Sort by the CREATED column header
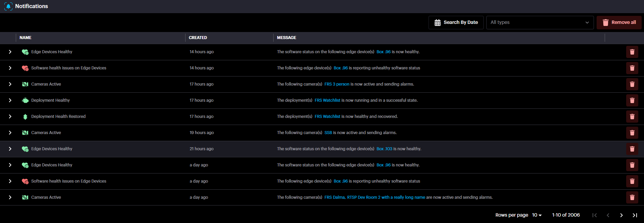644x223 pixels. pos(198,38)
